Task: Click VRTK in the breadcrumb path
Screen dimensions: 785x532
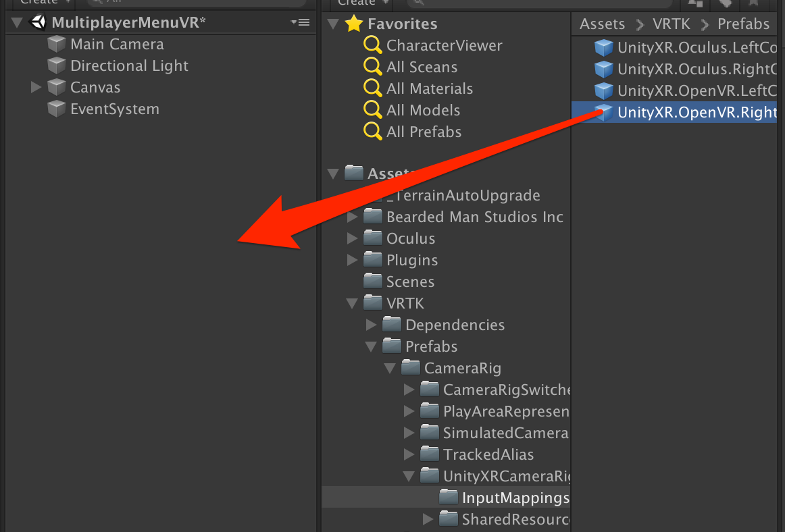Action: tap(670, 24)
